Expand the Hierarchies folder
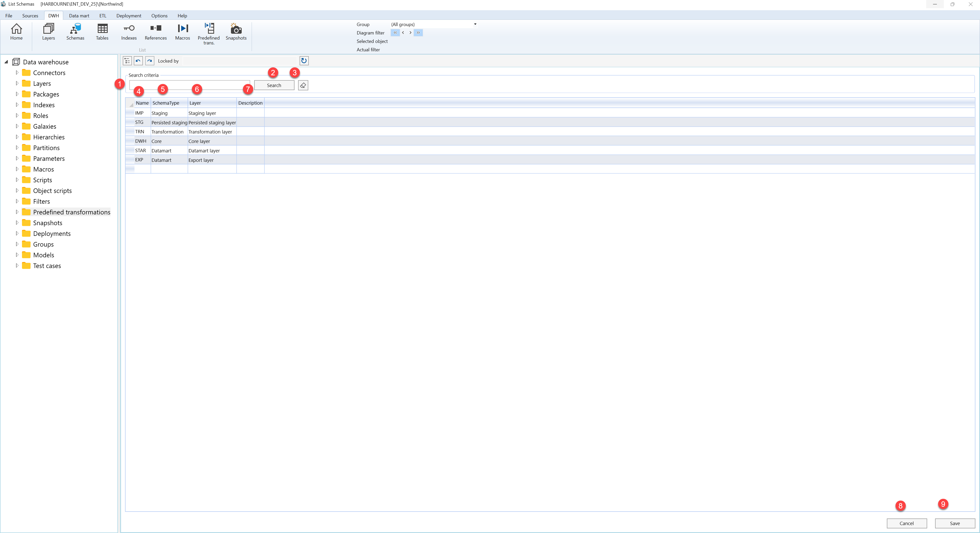The width and height of the screenshot is (980, 533). pos(17,137)
